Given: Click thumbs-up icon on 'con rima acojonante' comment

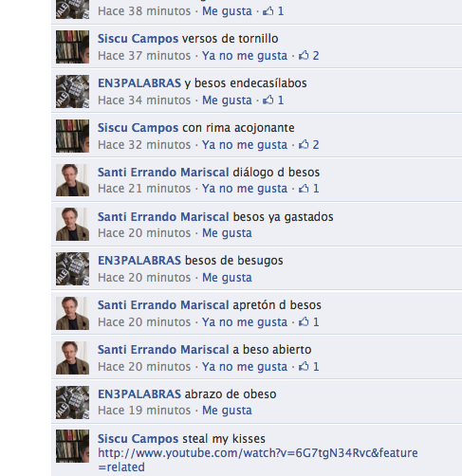Looking at the screenshot, I should coord(304,144).
